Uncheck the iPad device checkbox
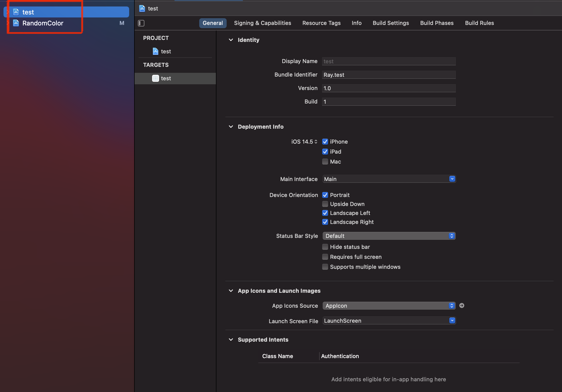The width and height of the screenshot is (562, 392). tap(325, 152)
